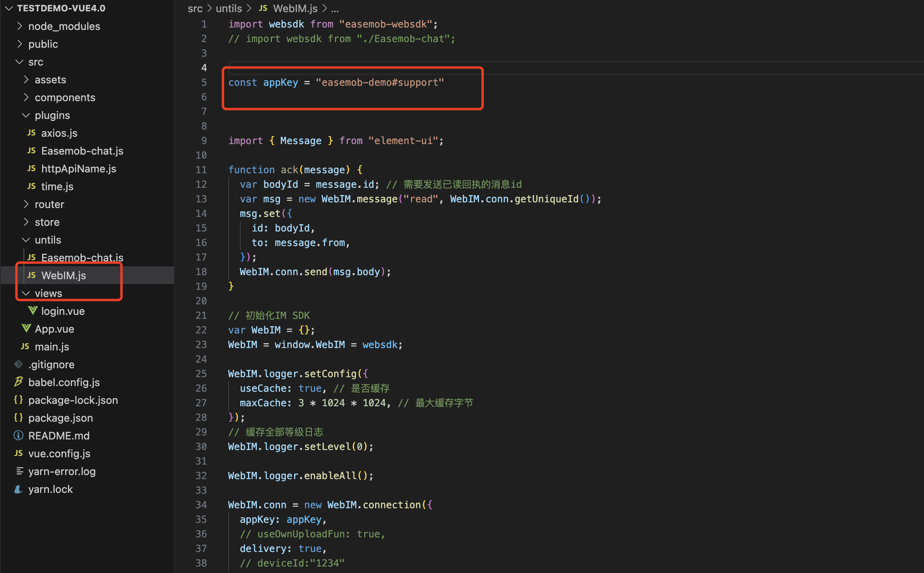Click the braces icon of package-lock.json
This screenshot has width=924, height=573.
pos(18,400)
